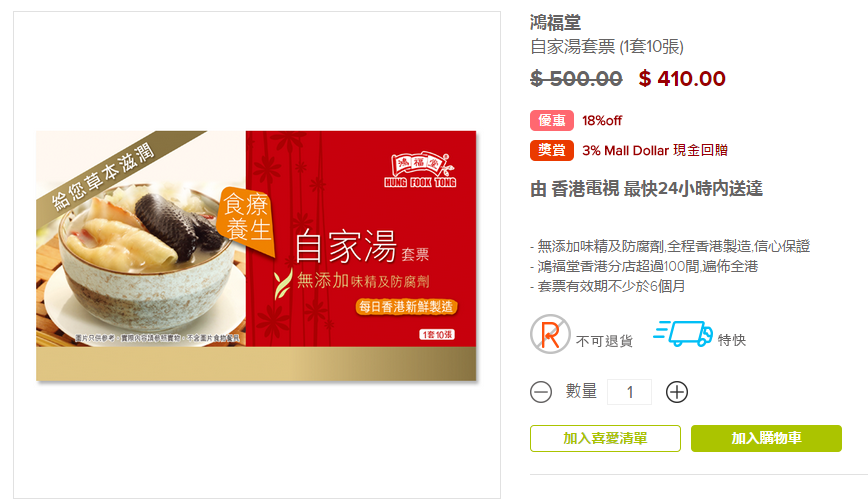Click the non-returnable R icon
868x502 pixels.
coord(550,334)
